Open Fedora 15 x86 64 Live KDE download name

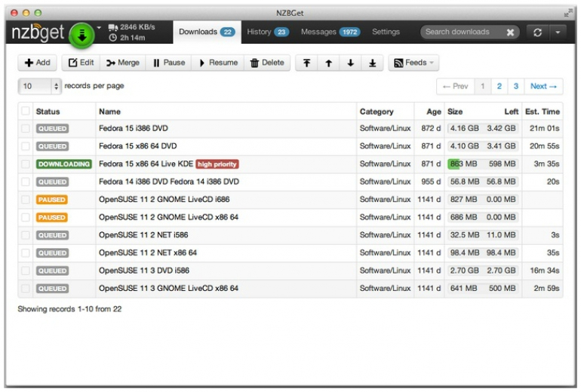tap(146, 164)
